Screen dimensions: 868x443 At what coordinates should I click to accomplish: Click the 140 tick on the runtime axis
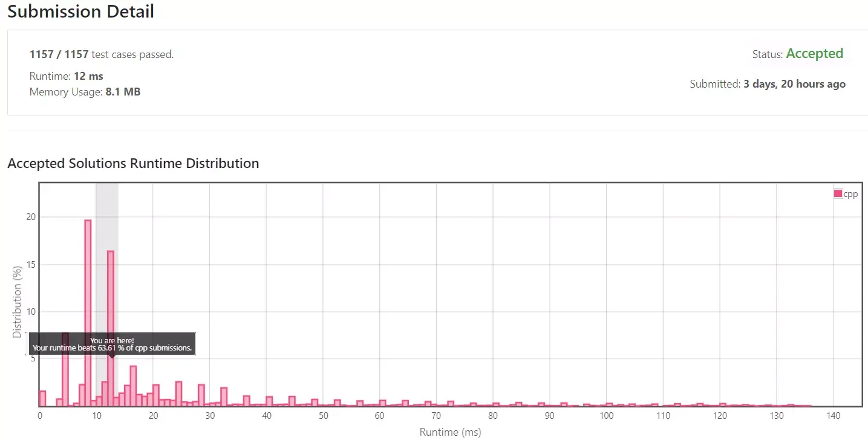pyautogui.click(x=833, y=416)
